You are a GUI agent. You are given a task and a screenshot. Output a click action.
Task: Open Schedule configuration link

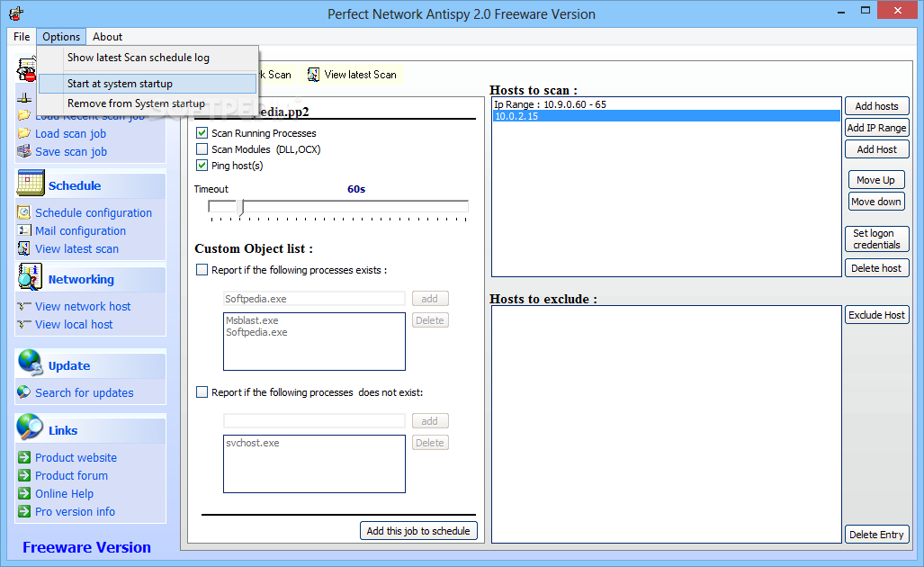(x=93, y=212)
